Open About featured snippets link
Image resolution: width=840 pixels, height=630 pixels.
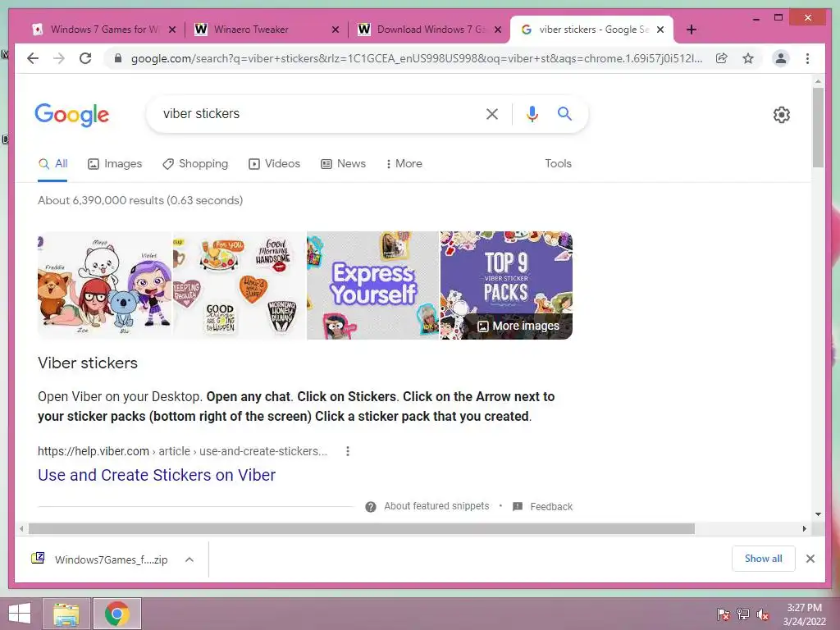[x=436, y=506]
